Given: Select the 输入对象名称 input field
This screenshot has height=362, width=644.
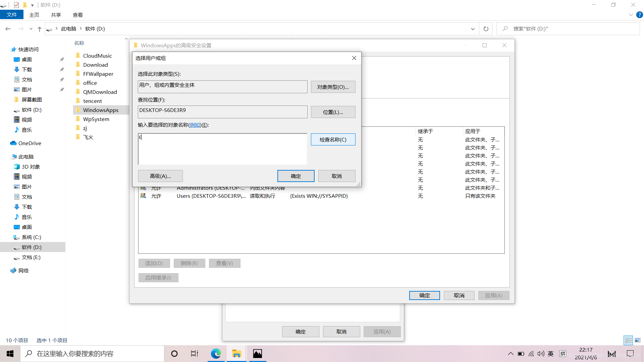Looking at the screenshot, I should (x=222, y=148).
